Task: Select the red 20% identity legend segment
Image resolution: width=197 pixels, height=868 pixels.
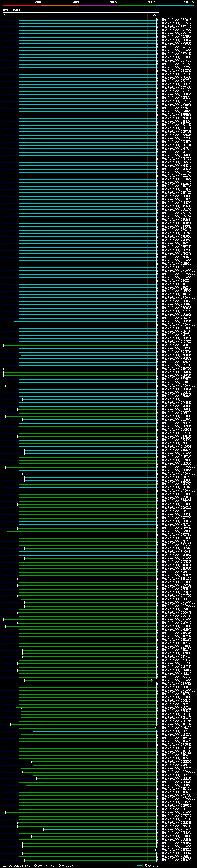Action: (22, 6)
